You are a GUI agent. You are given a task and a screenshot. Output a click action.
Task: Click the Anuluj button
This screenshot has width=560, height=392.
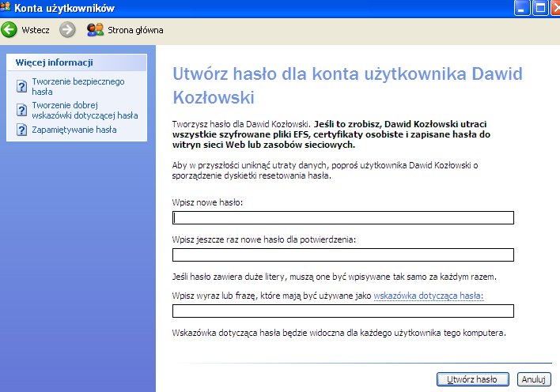pos(534,379)
